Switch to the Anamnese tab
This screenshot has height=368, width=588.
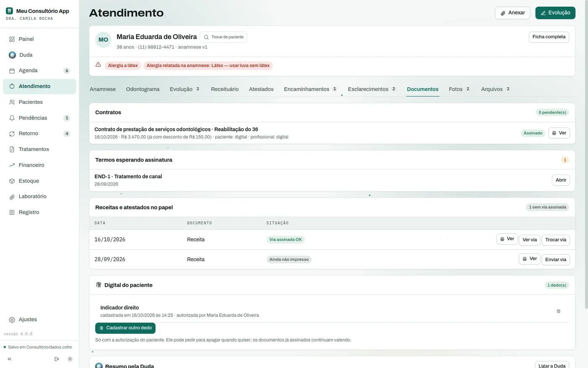coord(103,89)
